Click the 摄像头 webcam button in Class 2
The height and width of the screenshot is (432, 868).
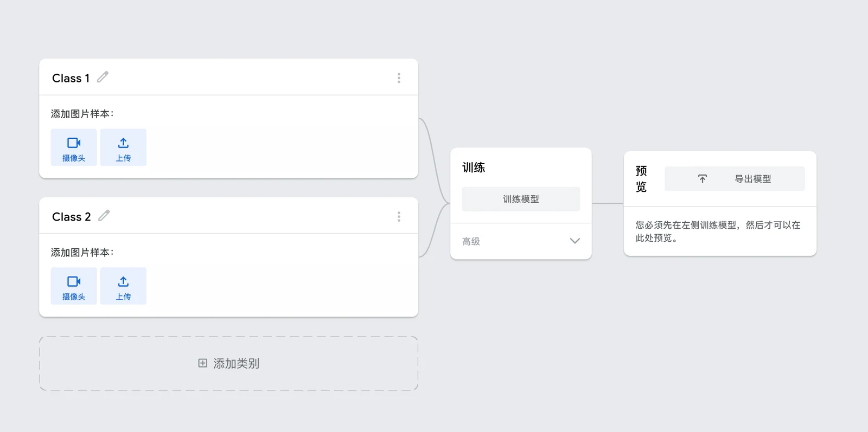tap(74, 286)
